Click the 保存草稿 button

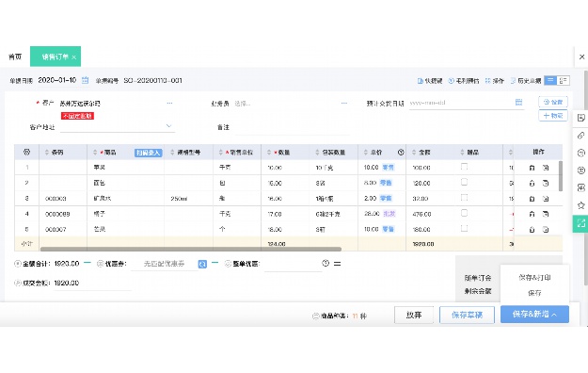[x=467, y=315]
